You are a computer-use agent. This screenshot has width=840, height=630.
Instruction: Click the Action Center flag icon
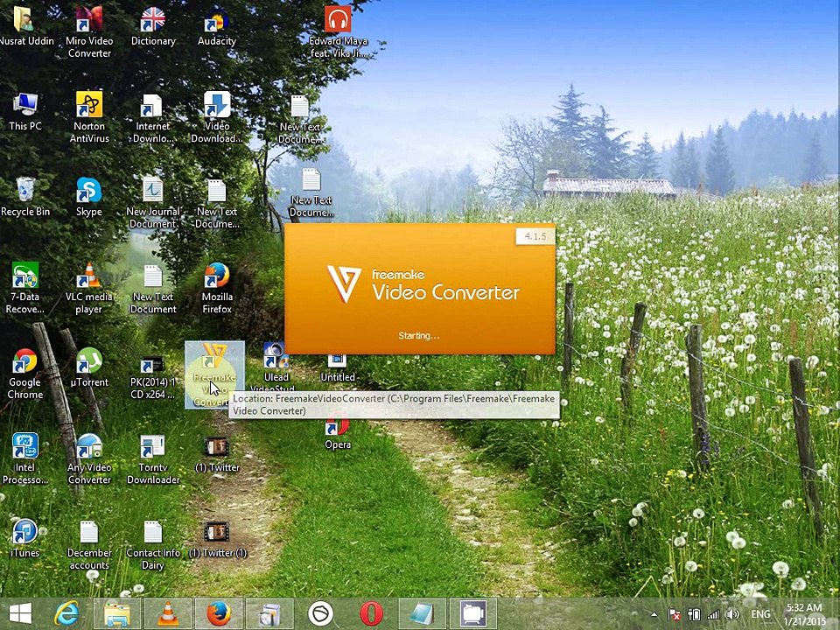674,614
